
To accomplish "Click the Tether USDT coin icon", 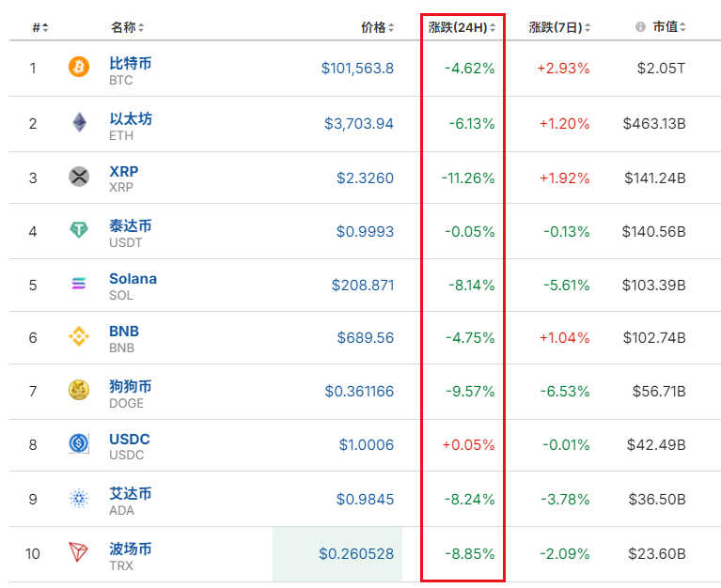I will 79,229.
